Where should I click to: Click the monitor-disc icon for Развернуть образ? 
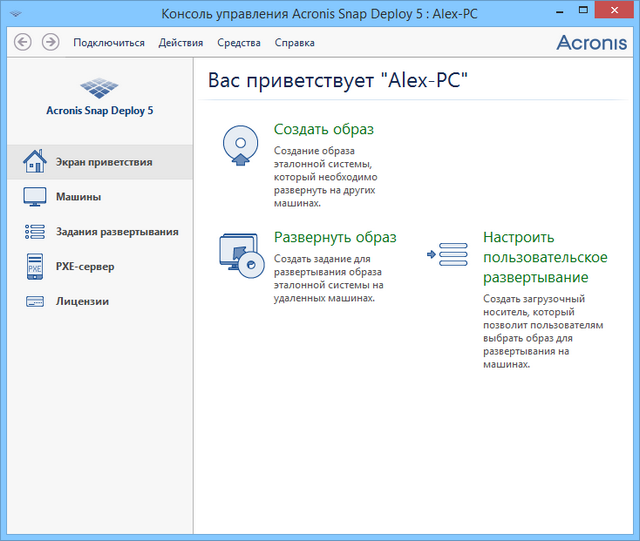coord(240,255)
